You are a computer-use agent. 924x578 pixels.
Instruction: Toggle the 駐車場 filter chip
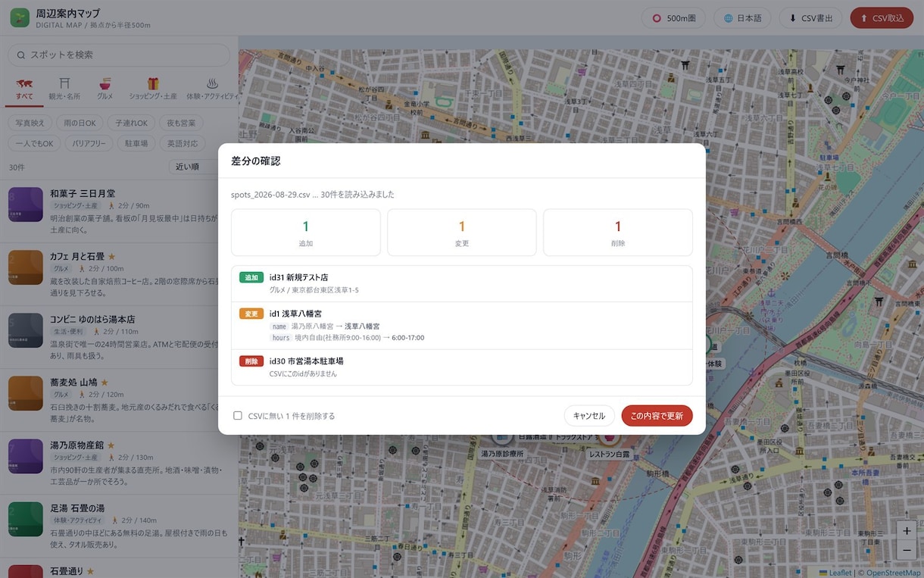pyautogui.click(x=136, y=143)
